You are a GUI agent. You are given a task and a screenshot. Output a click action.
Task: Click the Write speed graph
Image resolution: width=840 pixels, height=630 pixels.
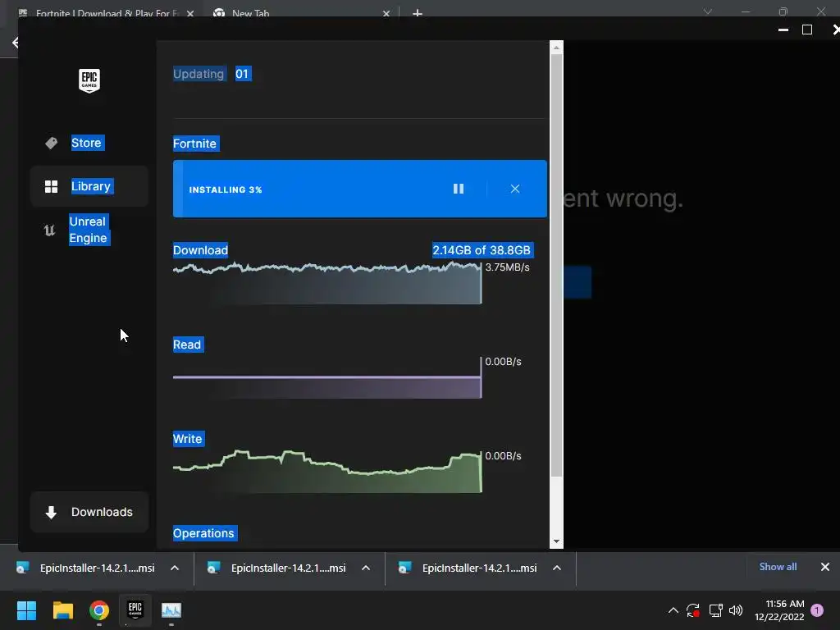click(327, 472)
